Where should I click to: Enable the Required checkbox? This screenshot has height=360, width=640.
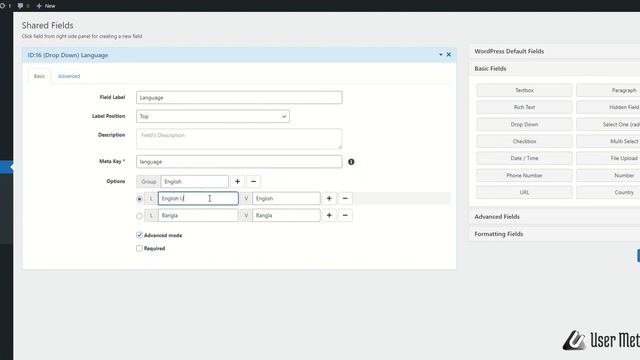pos(140,248)
